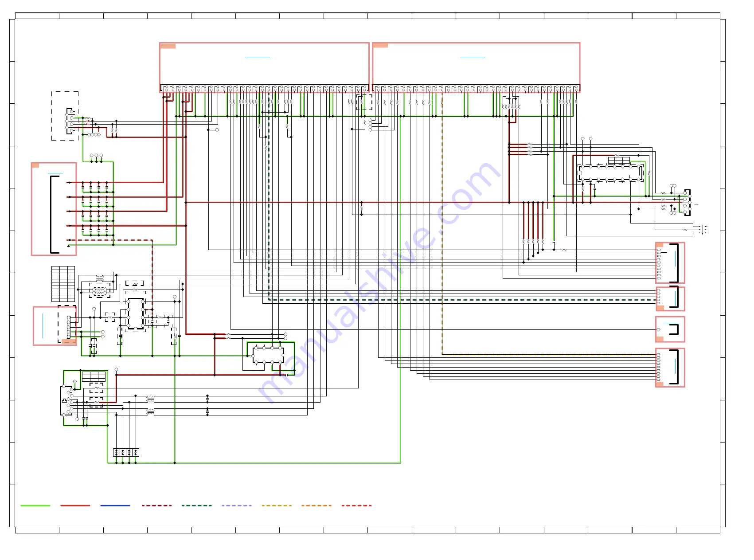Select the purple dashed legend line
Screen dimensions: 754x560
click(236, 505)
